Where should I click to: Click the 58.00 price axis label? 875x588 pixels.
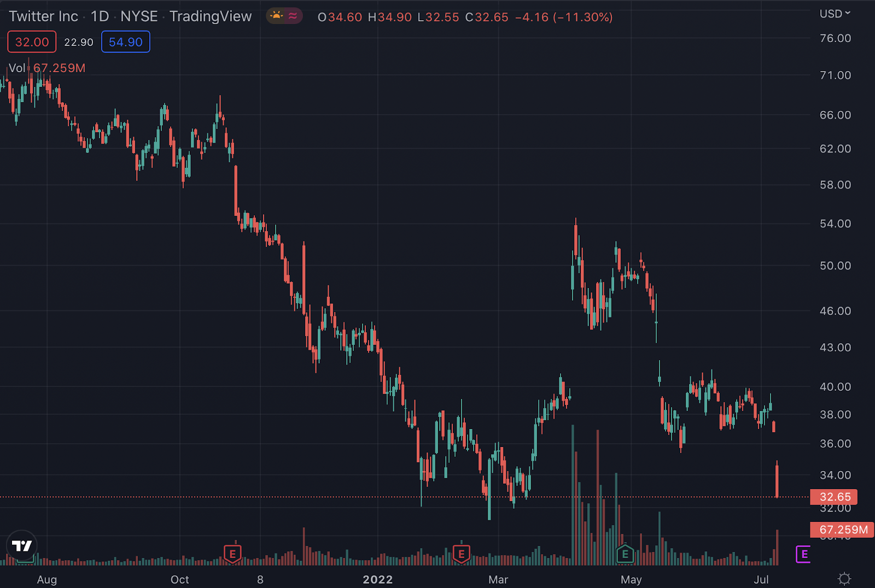(835, 185)
